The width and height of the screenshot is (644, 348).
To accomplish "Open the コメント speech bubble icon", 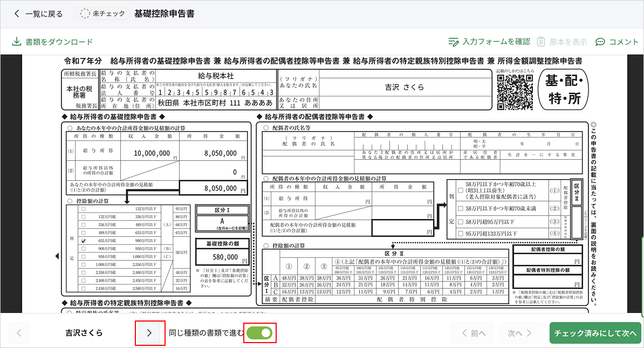I will click(600, 42).
